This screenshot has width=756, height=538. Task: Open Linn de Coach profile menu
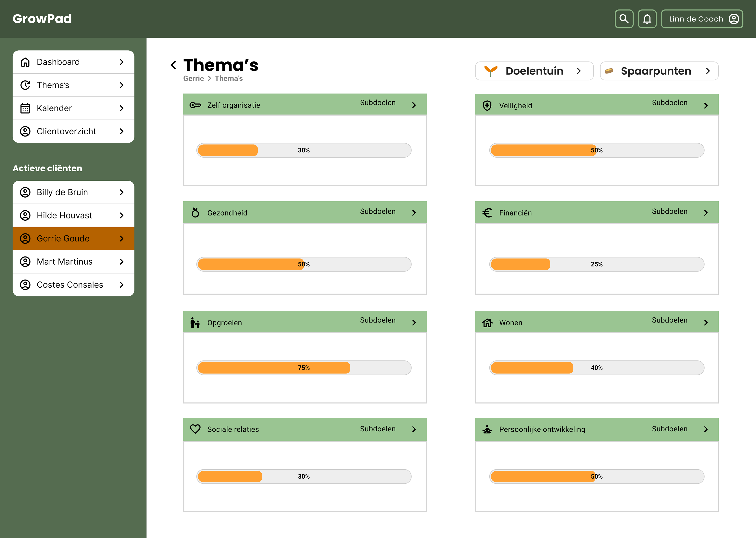[x=702, y=19]
